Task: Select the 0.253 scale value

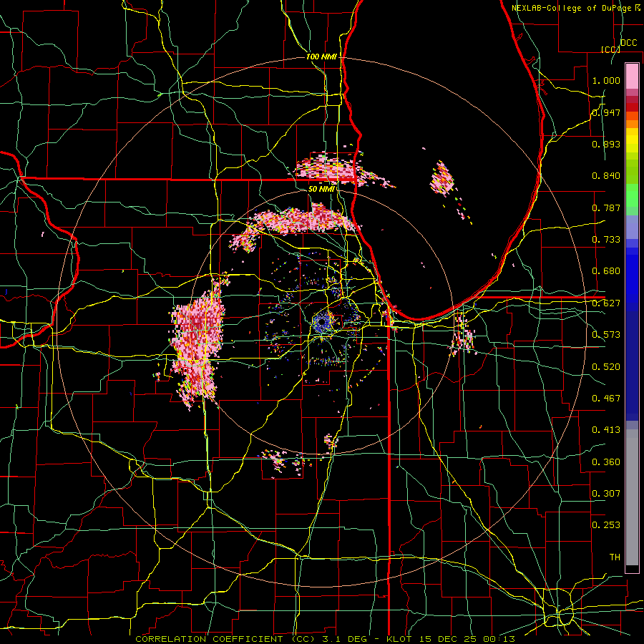Action: [606, 525]
